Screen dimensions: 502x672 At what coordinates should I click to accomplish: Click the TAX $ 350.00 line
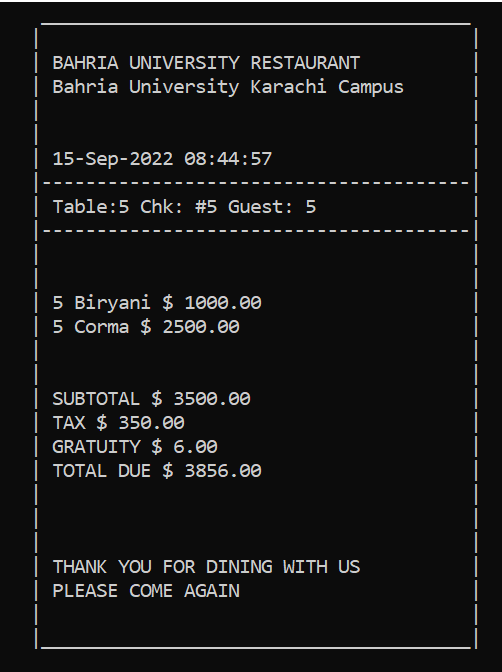(x=118, y=423)
